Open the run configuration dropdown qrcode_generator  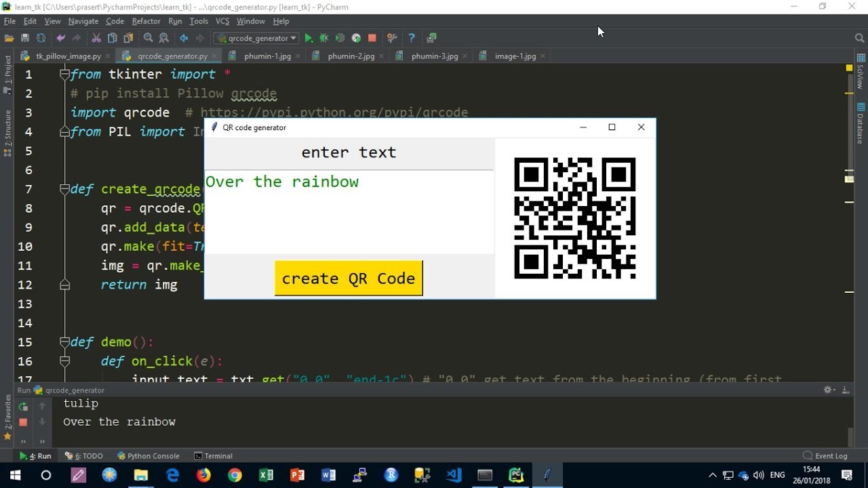(x=258, y=38)
